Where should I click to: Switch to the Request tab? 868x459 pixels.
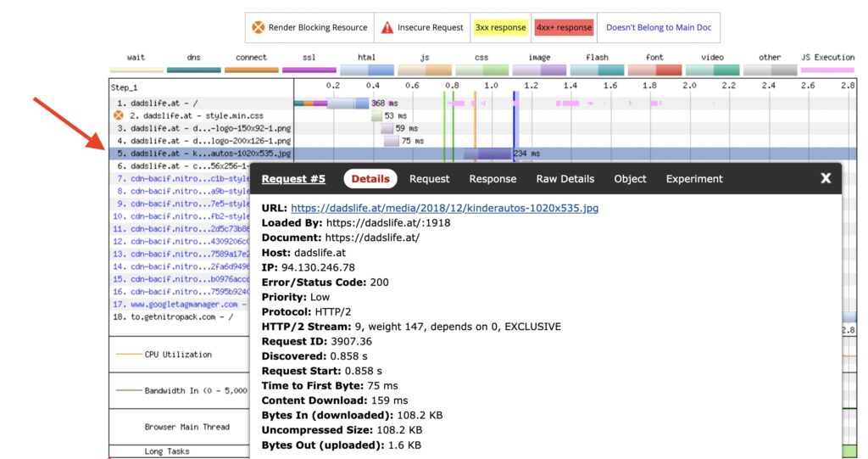[x=429, y=179]
